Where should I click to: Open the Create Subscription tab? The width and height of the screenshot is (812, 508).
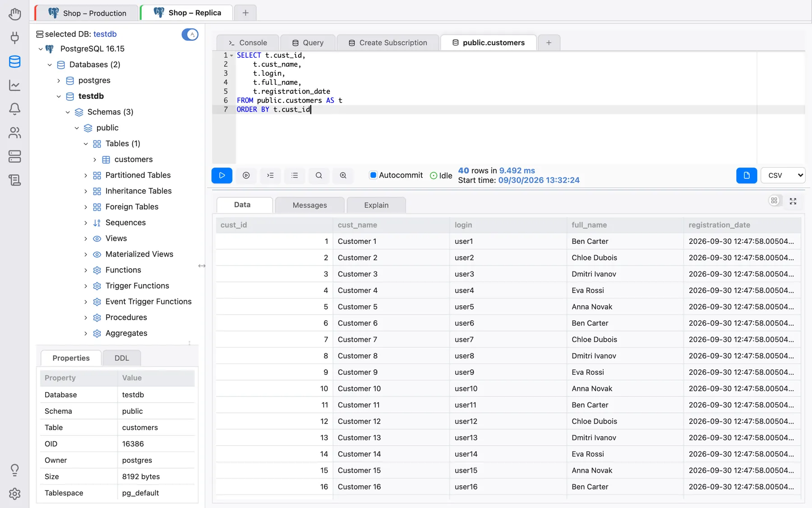[x=388, y=42]
